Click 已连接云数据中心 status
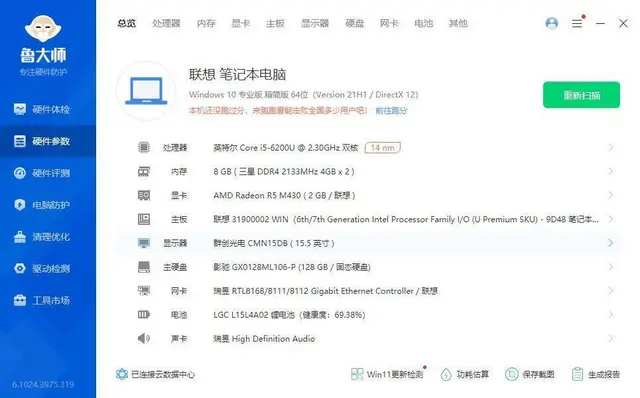The height and width of the screenshot is (398, 640). (156, 374)
